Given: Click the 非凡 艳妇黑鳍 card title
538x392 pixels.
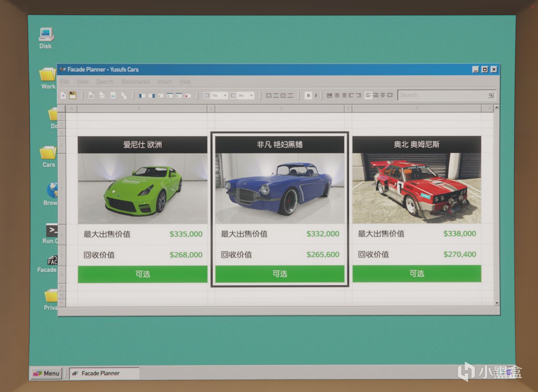Looking at the screenshot, I should click(x=280, y=145).
